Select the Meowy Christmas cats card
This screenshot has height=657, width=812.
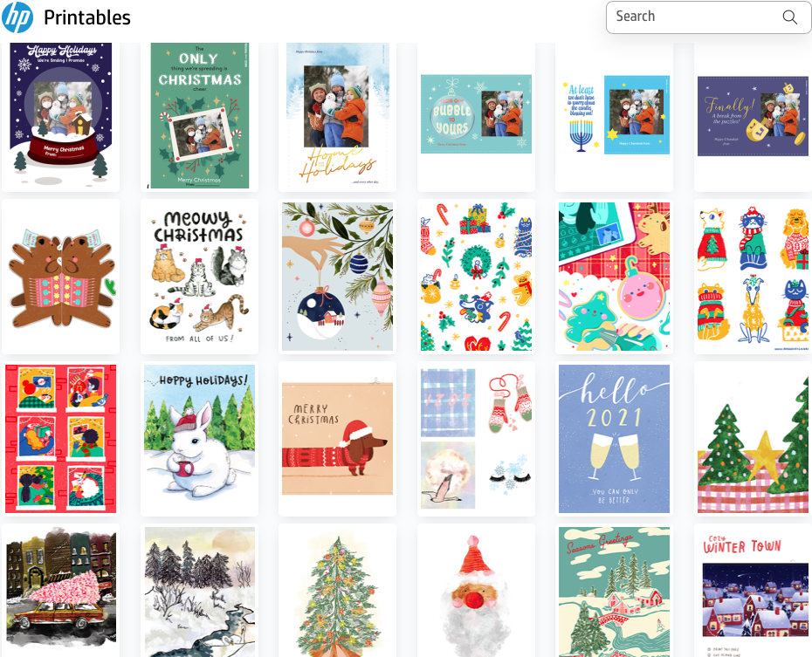pos(199,277)
